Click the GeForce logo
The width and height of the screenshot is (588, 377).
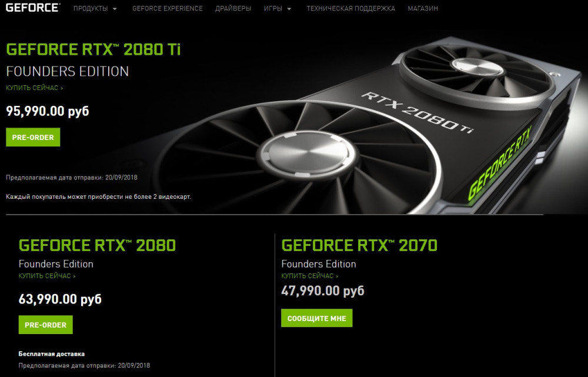tap(33, 8)
